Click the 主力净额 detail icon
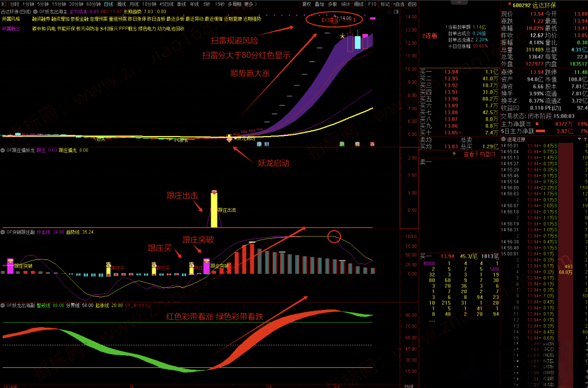The image size is (588, 388). coord(528,123)
